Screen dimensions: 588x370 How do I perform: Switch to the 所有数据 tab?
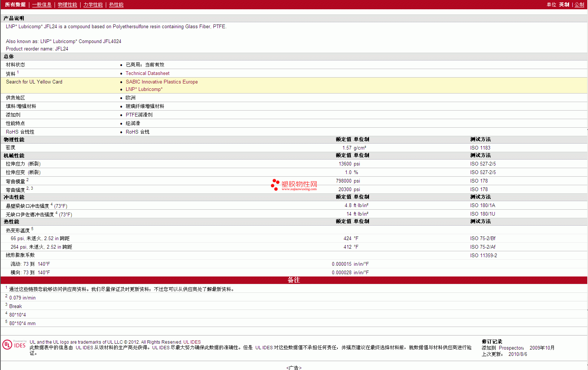(15, 4)
